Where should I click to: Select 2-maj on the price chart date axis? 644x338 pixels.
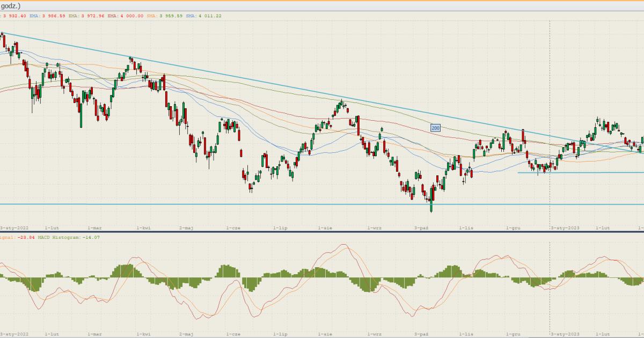pyautogui.click(x=186, y=228)
